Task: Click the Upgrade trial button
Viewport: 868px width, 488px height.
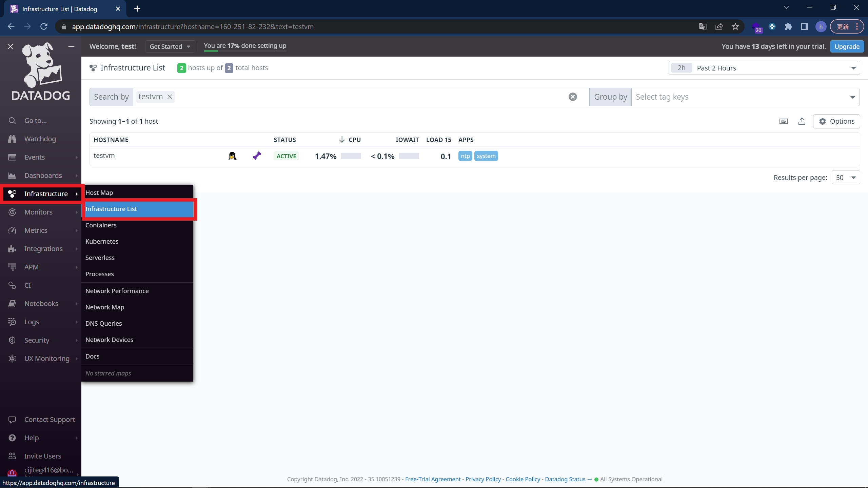Action: [x=847, y=46]
